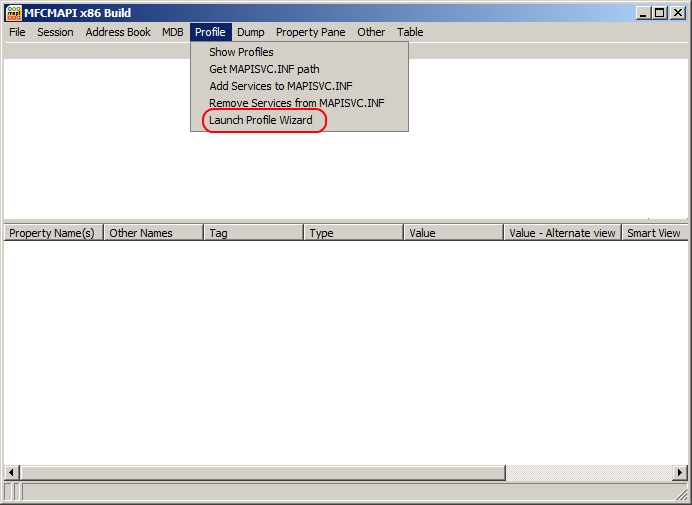Image resolution: width=692 pixels, height=505 pixels.
Task: Open the Dump menu
Action: pos(251,32)
